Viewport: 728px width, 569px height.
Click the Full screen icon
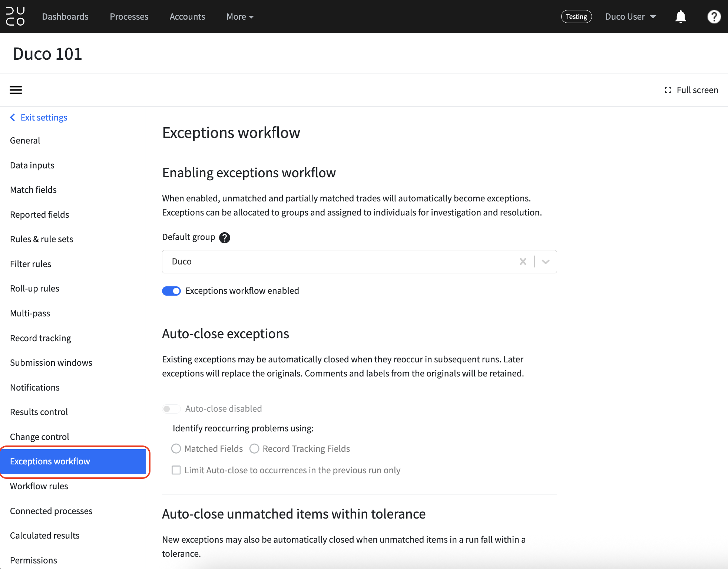668,90
